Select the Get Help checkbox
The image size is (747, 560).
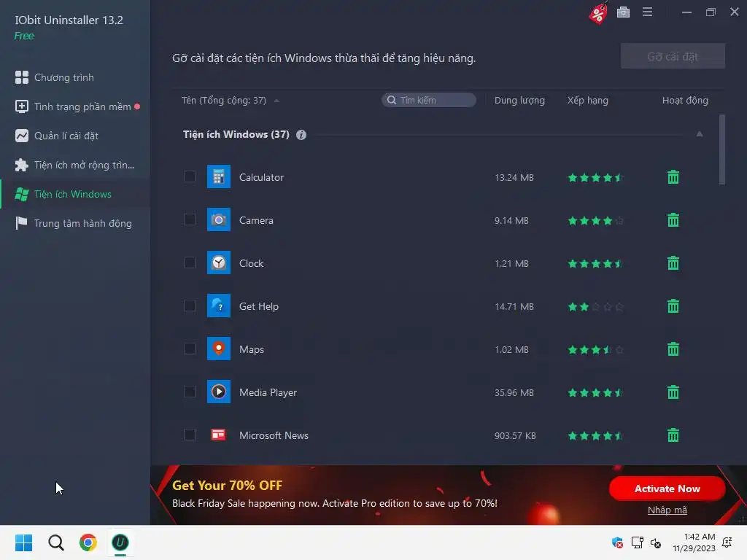[190, 306]
